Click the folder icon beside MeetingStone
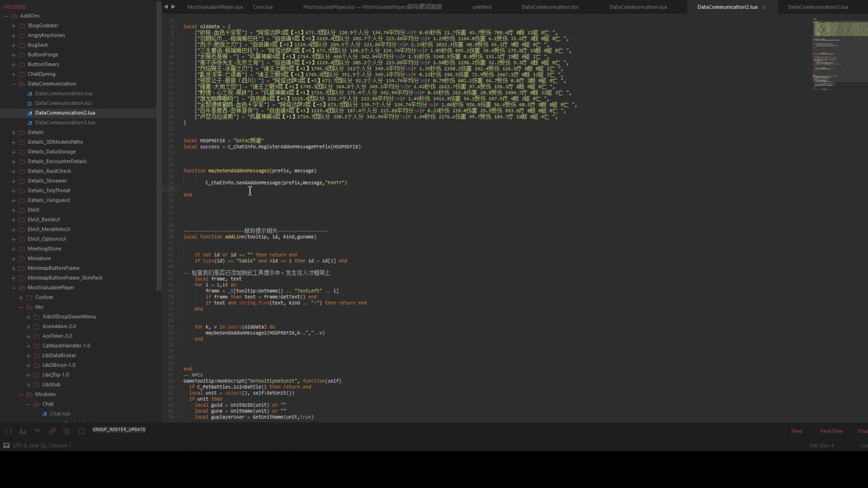 (22, 249)
